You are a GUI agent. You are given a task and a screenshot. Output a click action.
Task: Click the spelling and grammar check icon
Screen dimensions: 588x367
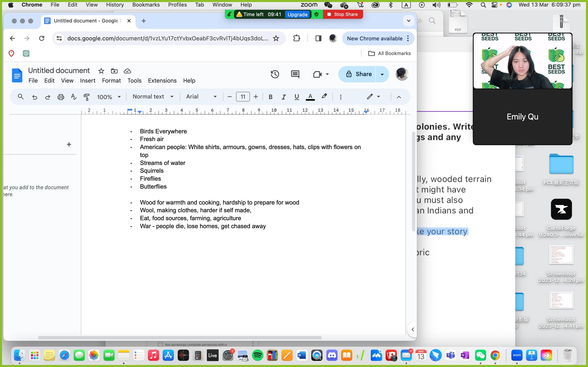tap(73, 97)
